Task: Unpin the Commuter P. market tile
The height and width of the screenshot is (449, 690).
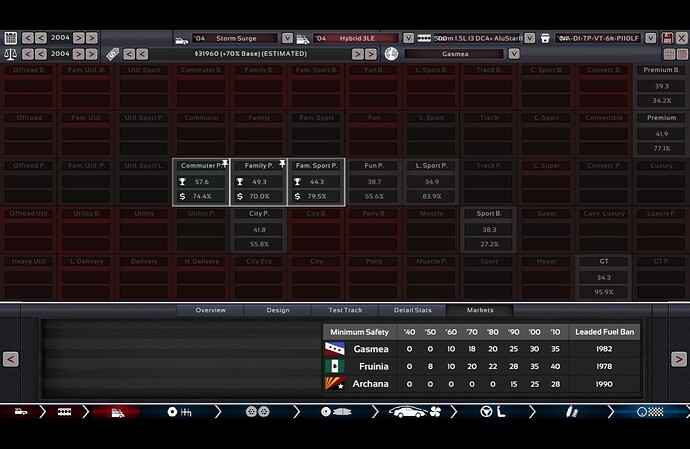Action: pos(226,162)
